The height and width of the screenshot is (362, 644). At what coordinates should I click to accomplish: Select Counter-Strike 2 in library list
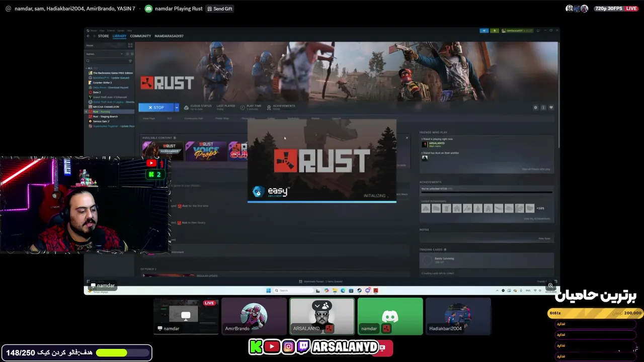point(102,82)
